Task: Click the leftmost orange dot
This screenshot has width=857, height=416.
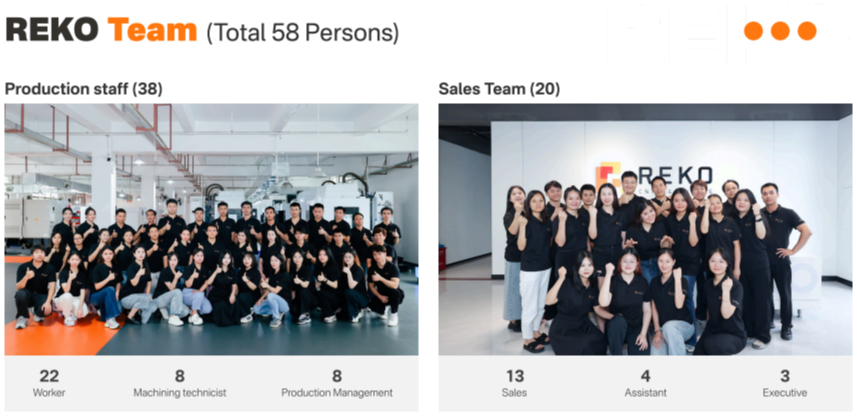Action: click(x=754, y=31)
